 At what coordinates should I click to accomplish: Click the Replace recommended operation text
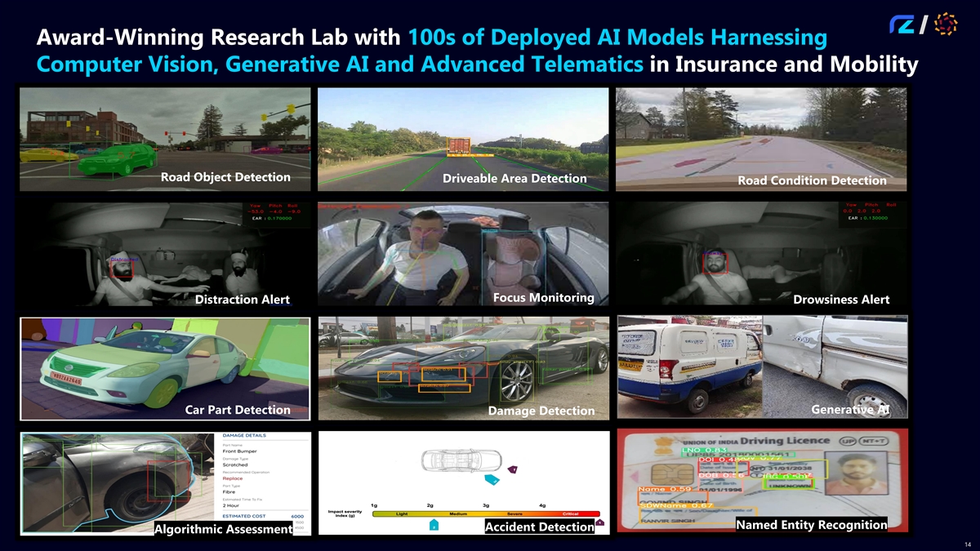(233, 478)
